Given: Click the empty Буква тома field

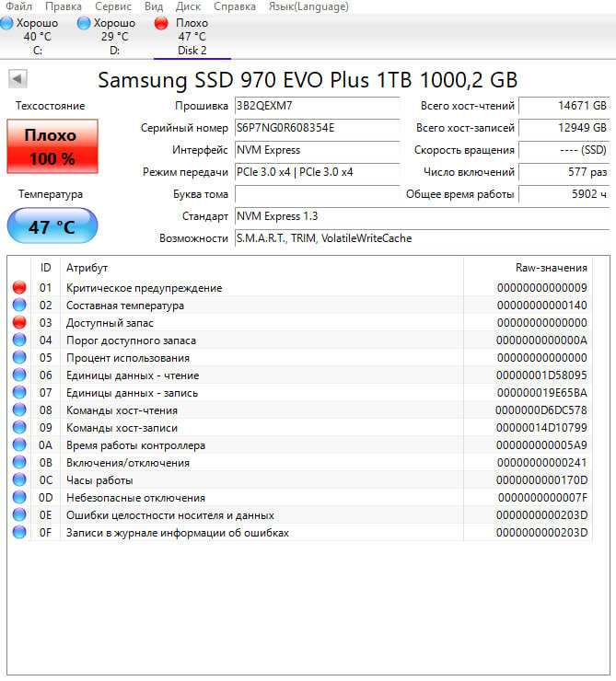Looking at the screenshot, I should click(x=317, y=194).
